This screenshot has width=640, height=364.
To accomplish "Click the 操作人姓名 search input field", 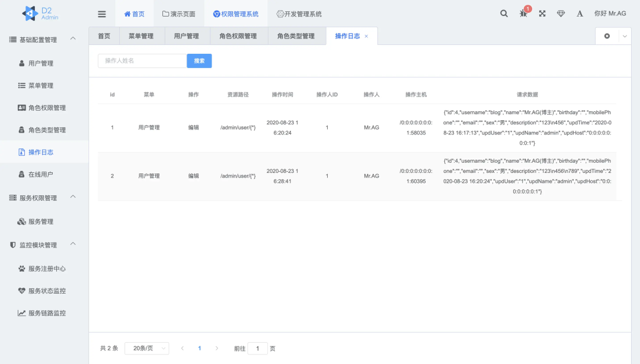I will (142, 61).
